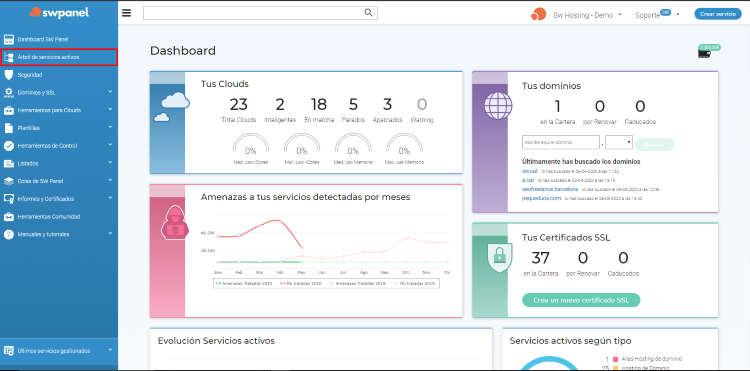The width and height of the screenshot is (750, 371).
Task: Click the top search input field
Action: coord(260,13)
